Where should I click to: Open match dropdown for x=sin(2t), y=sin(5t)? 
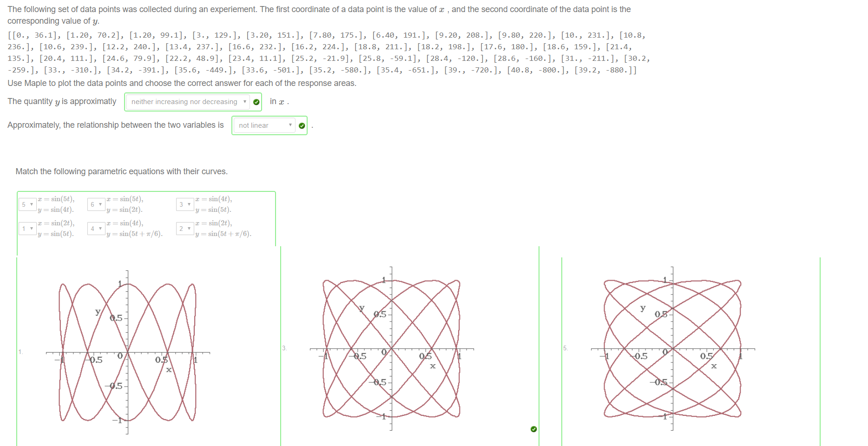tap(27, 229)
